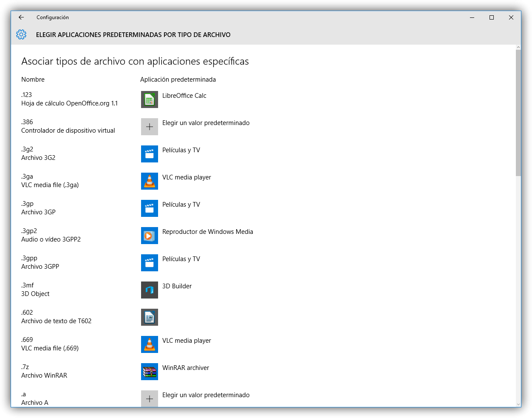Select 'Hoja de cálculo OpenOffice.org 1.1' text
Image resolution: width=532 pixels, height=418 pixels.
(x=70, y=103)
